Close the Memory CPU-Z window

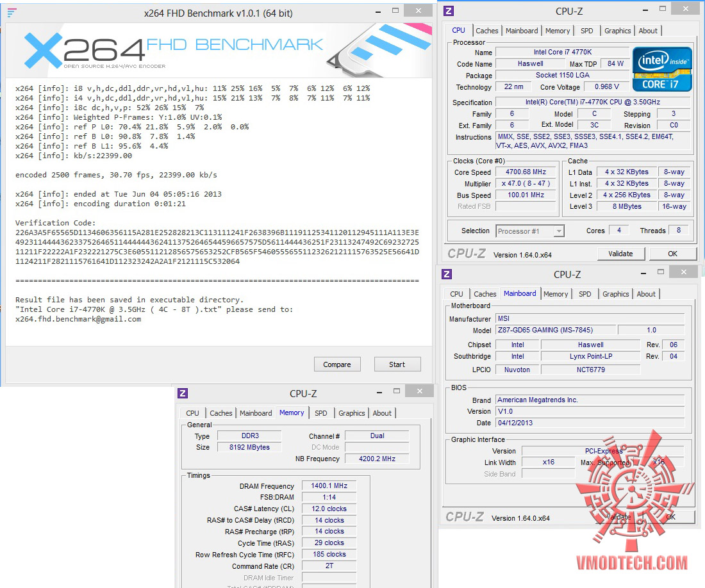[420, 391]
